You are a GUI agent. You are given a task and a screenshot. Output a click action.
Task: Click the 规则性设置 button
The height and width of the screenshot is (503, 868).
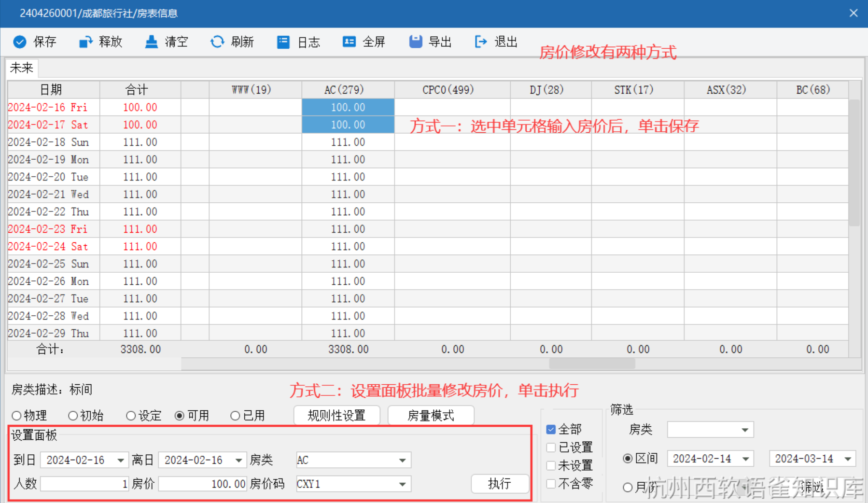click(x=337, y=416)
